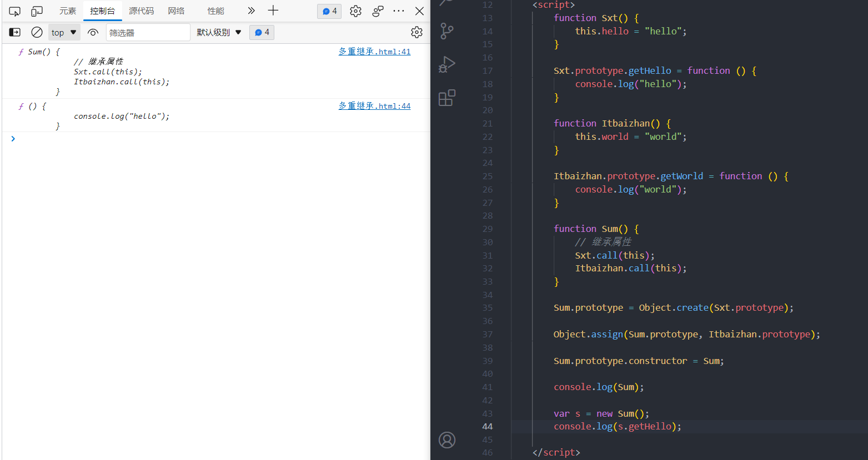868x460 pixels.
Task: Open the top context dropdown
Action: [64, 32]
